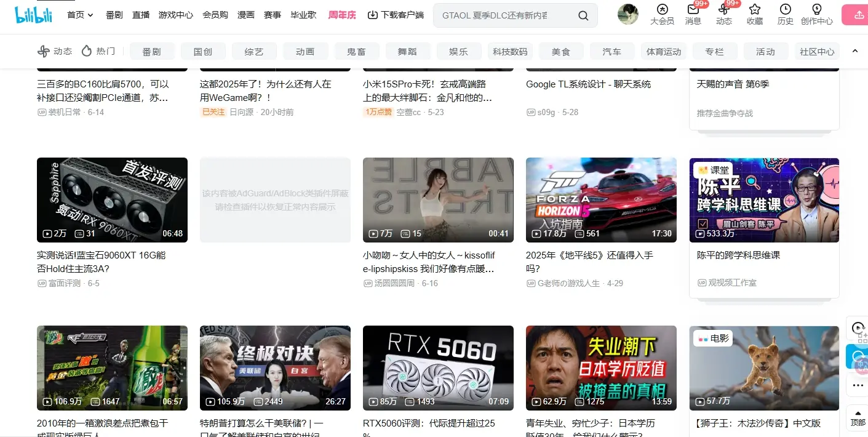Screen dimensions: 868x437
Task: Open title Google TL系统设计 - 聊天系统
Action: click(588, 84)
